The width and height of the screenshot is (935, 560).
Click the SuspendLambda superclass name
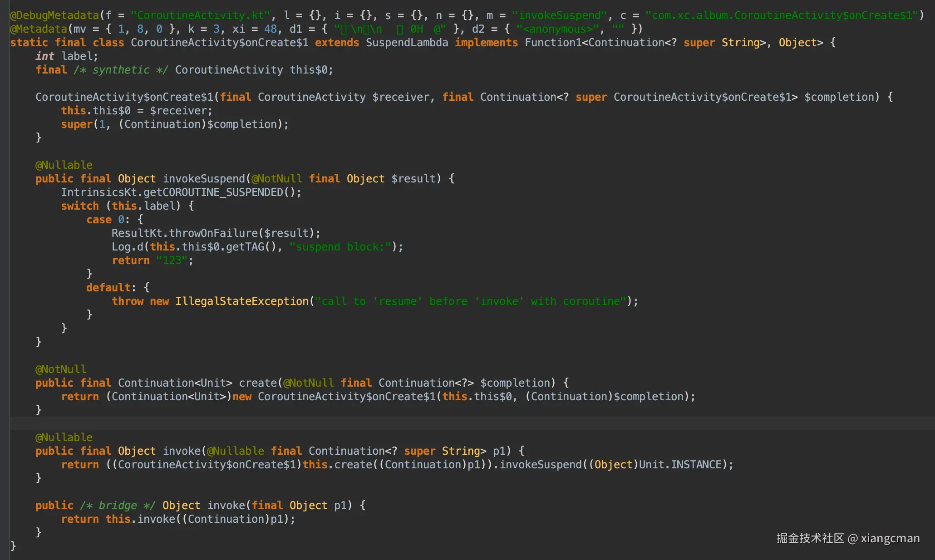(x=407, y=43)
